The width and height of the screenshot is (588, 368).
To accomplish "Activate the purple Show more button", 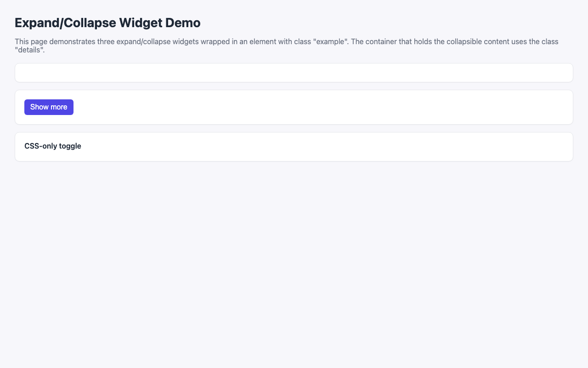I will pyautogui.click(x=48, y=107).
